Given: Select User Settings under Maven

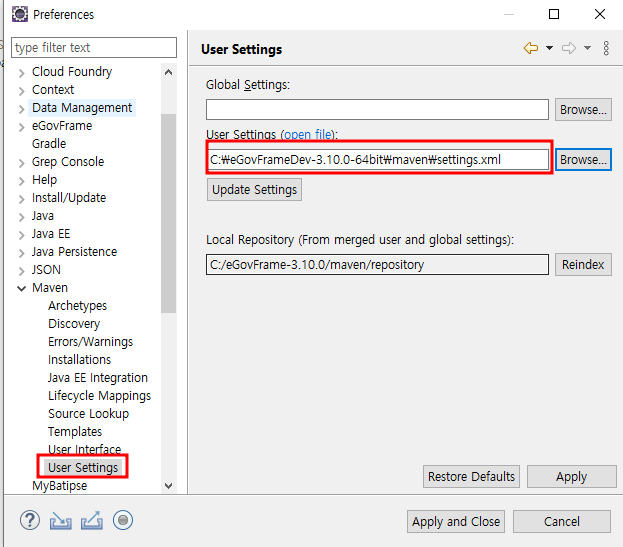Looking at the screenshot, I should point(83,468).
